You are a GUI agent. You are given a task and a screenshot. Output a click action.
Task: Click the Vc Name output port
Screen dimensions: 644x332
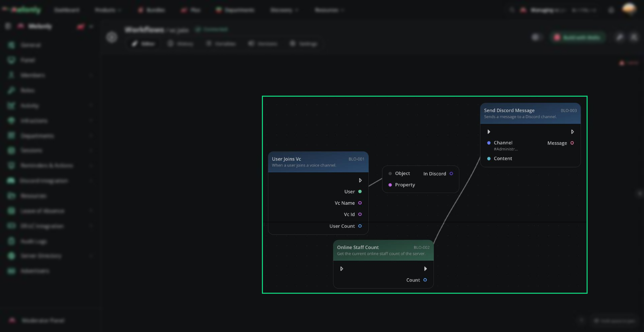(360, 203)
